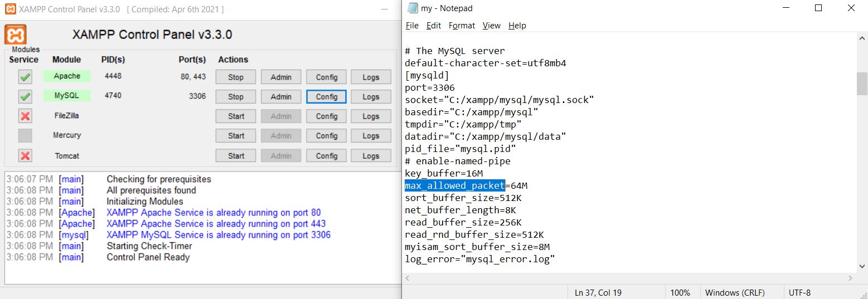
Task: Open Apache Config options
Action: [326, 77]
